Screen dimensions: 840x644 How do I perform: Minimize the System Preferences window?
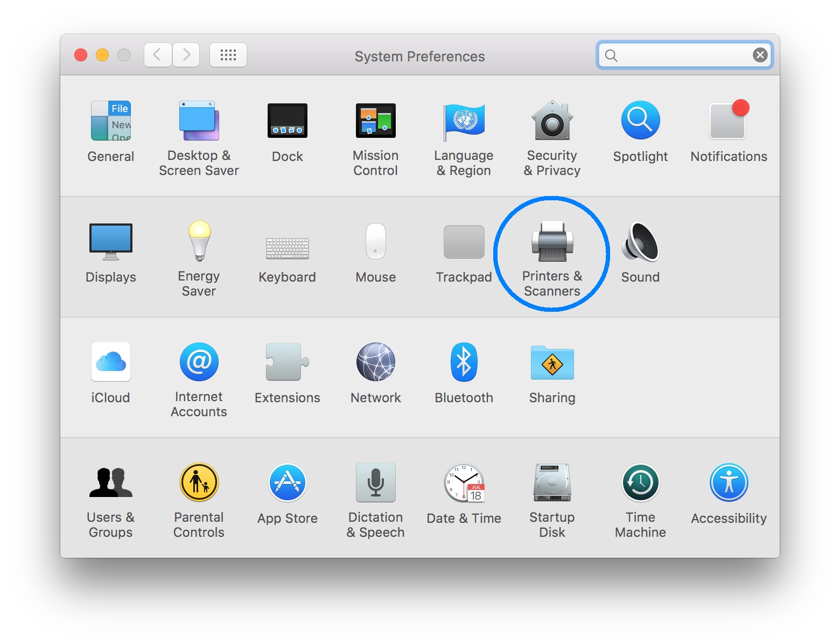pyautogui.click(x=102, y=55)
